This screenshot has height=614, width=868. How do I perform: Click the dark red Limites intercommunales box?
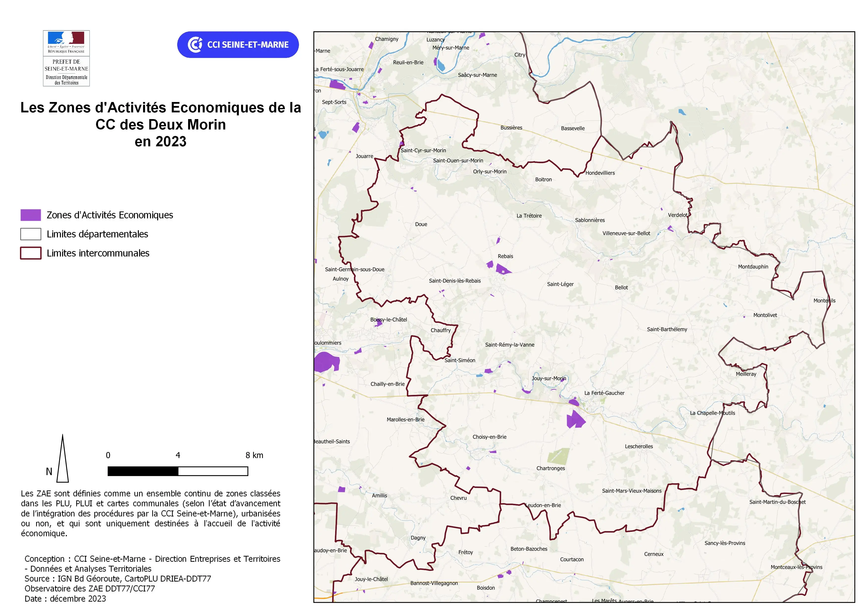coord(31,253)
